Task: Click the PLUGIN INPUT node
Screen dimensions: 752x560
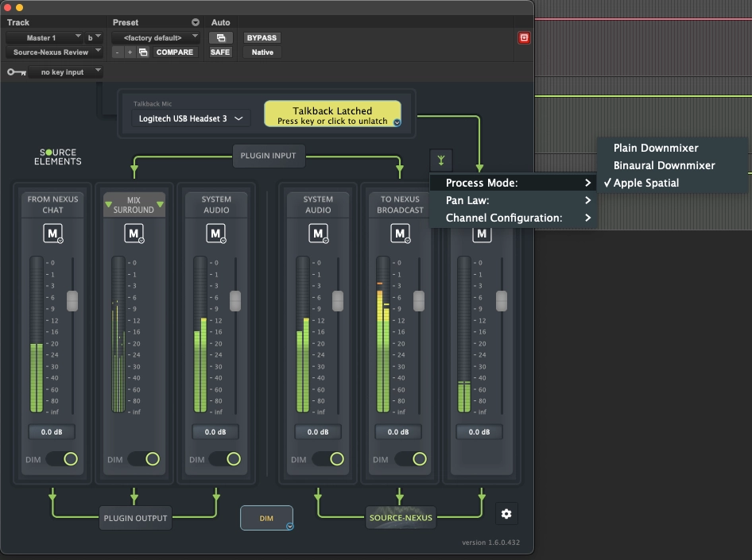Action: (268, 156)
